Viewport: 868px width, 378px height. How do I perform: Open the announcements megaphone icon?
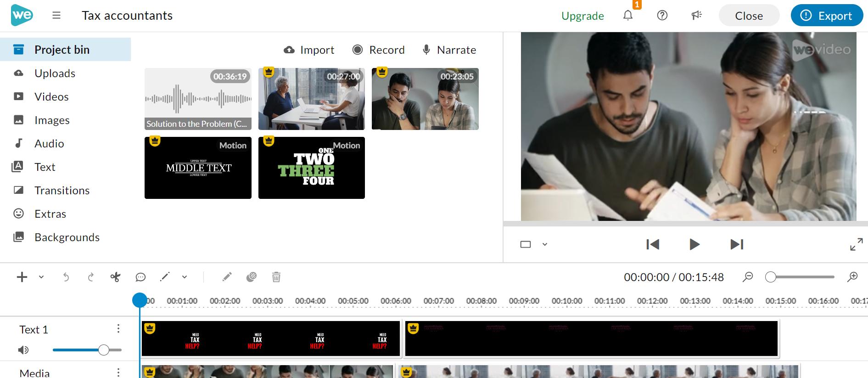point(697,16)
